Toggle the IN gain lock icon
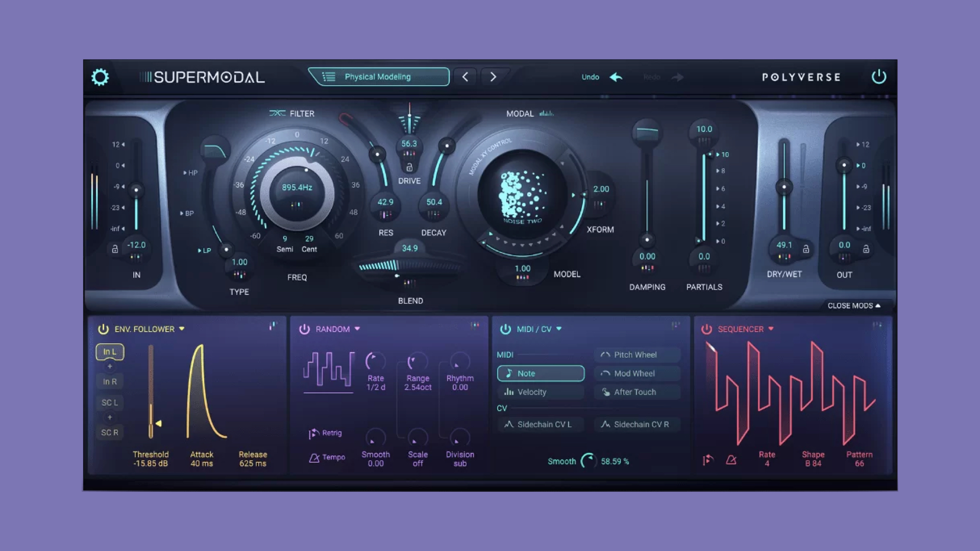The width and height of the screenshot is (980, 551). click(x=115, y=249)
